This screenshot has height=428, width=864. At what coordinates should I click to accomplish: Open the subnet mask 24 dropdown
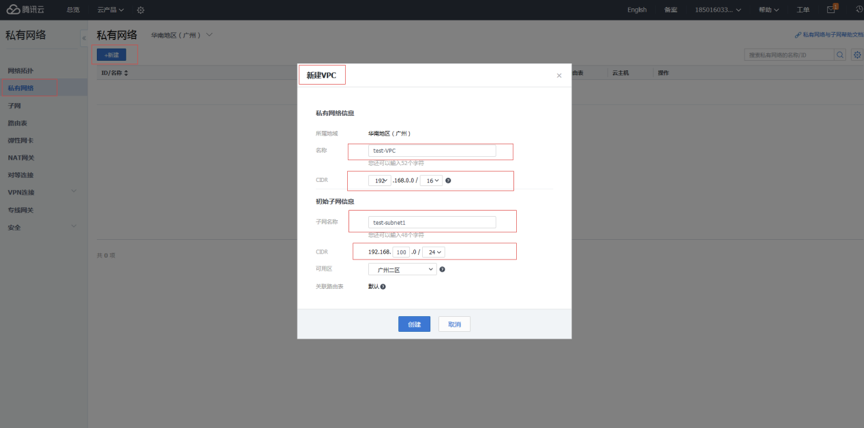433,252
